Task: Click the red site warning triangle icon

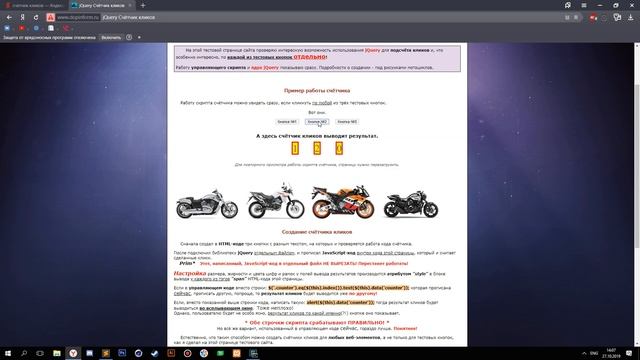Action: (x=50, y=17)
